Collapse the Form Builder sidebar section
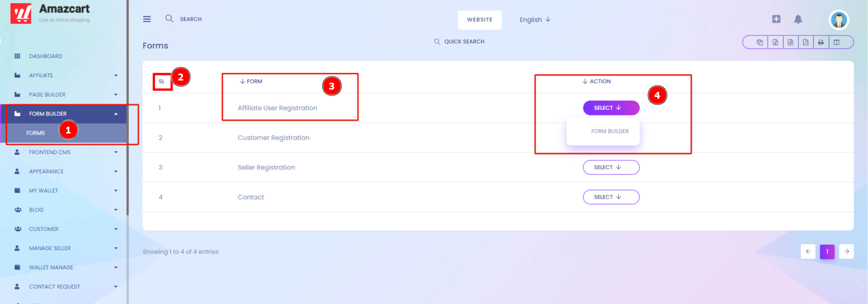 click(66, 114)
